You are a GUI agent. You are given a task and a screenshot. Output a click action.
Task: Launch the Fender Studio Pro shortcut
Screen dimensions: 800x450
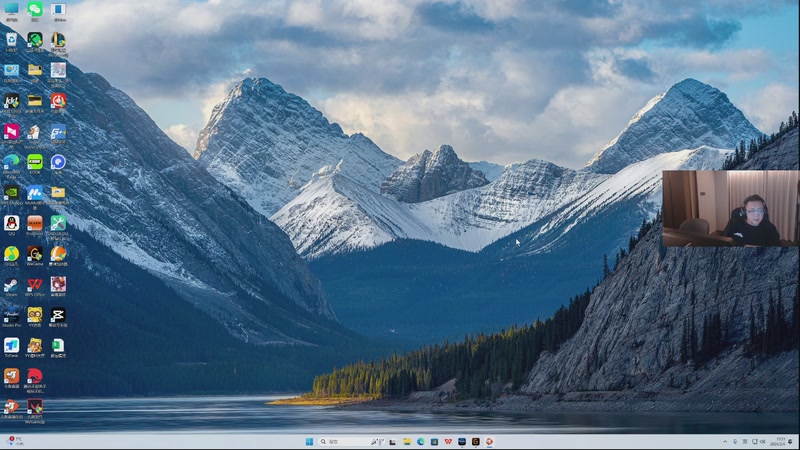click(11, 317)
